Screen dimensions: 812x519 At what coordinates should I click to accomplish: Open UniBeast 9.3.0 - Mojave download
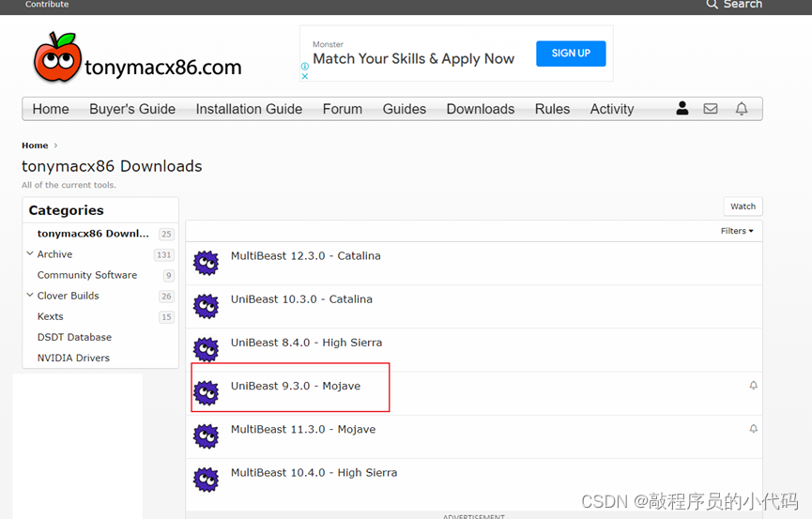pyautogui.click(x=296, y=386)
